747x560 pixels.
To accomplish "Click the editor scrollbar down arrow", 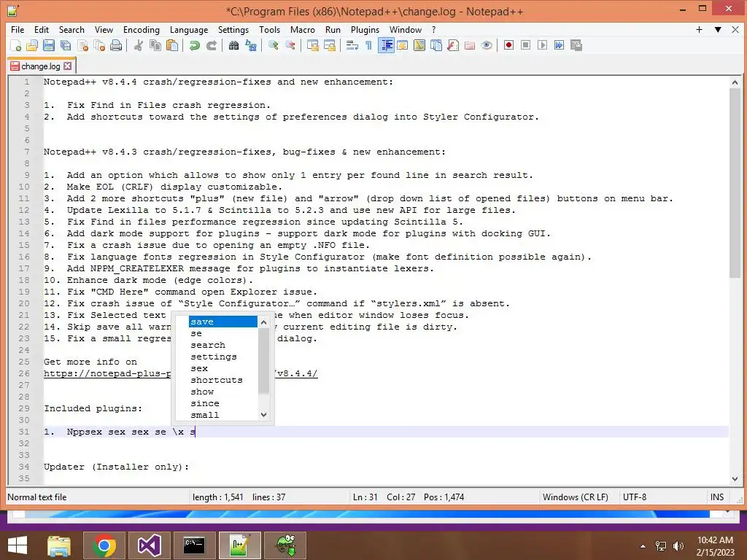I will (735, 479).
